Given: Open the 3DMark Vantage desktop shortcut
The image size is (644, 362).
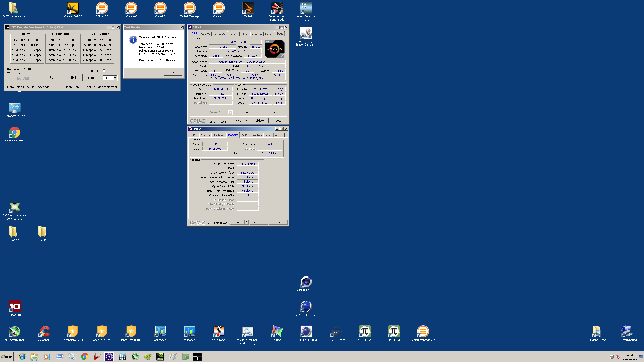Looking at the screenshot, I should 189,10.
